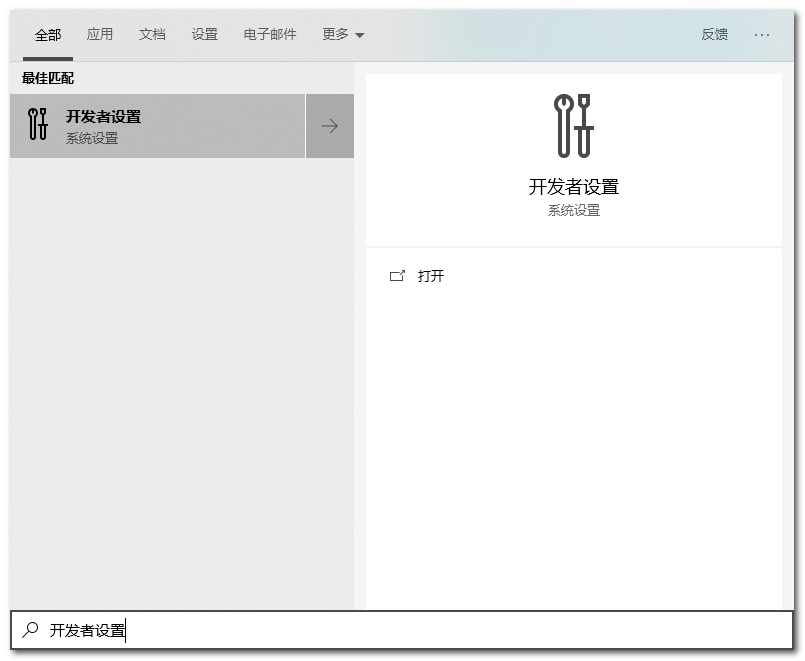Click the 打开 action link
Viewport: 805px width, 661px height.
(431, 276)
